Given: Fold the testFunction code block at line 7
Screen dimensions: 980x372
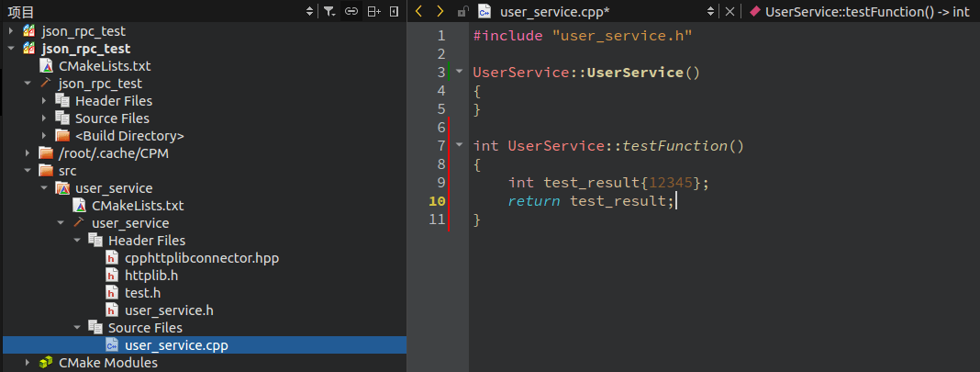Looking at the screenshot, I should tap(460, 146).
